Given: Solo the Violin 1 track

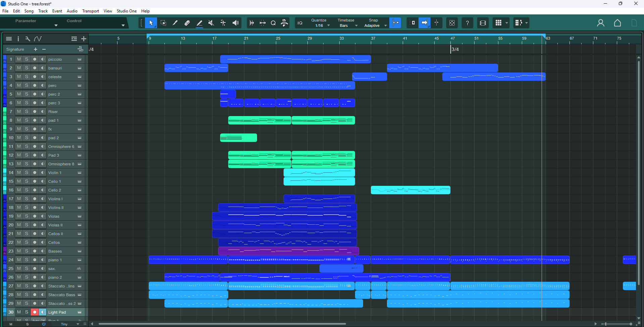Looking at the screenshot, I should click(27, 173).
